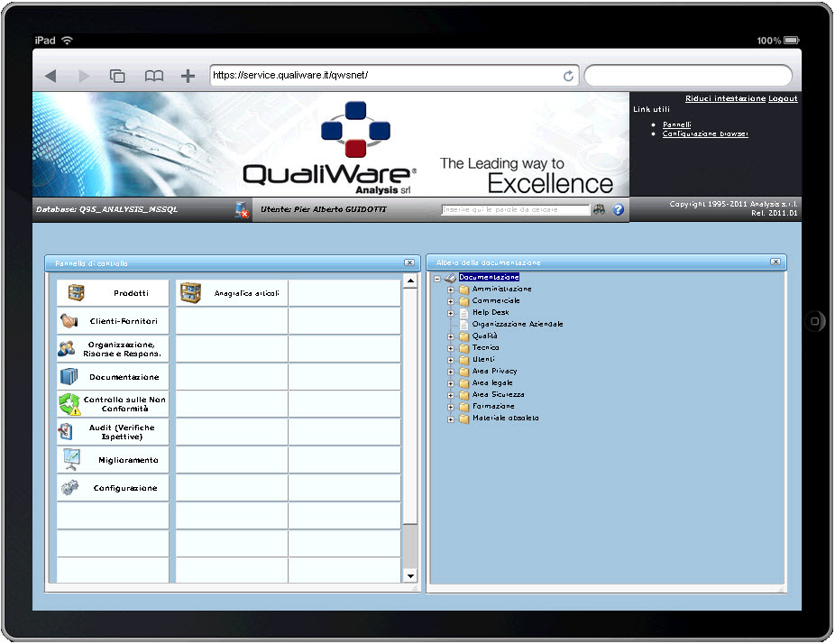Click the browser URL address field
This screenshot has width=835, height=644.
(395, 76)
